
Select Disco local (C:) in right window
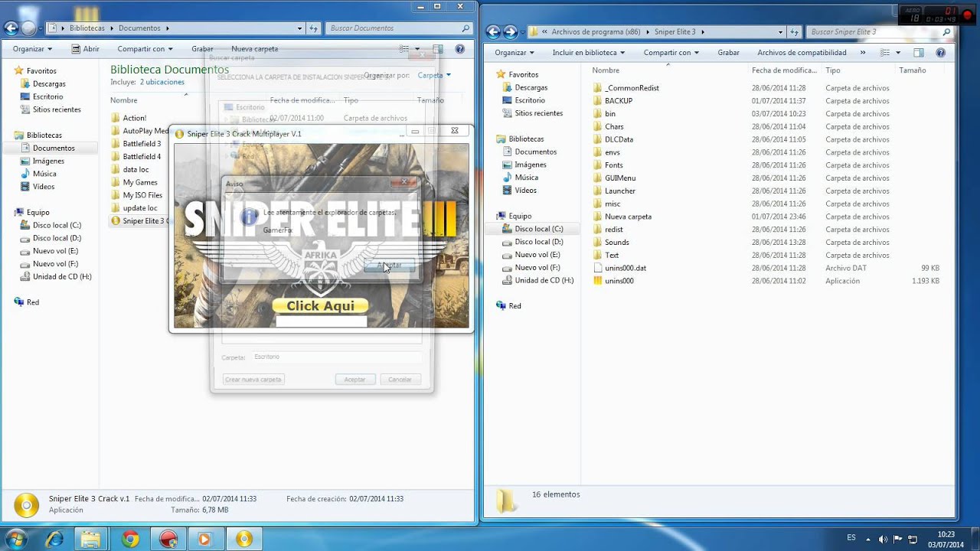pyautogui.click(x=539, y=229)
